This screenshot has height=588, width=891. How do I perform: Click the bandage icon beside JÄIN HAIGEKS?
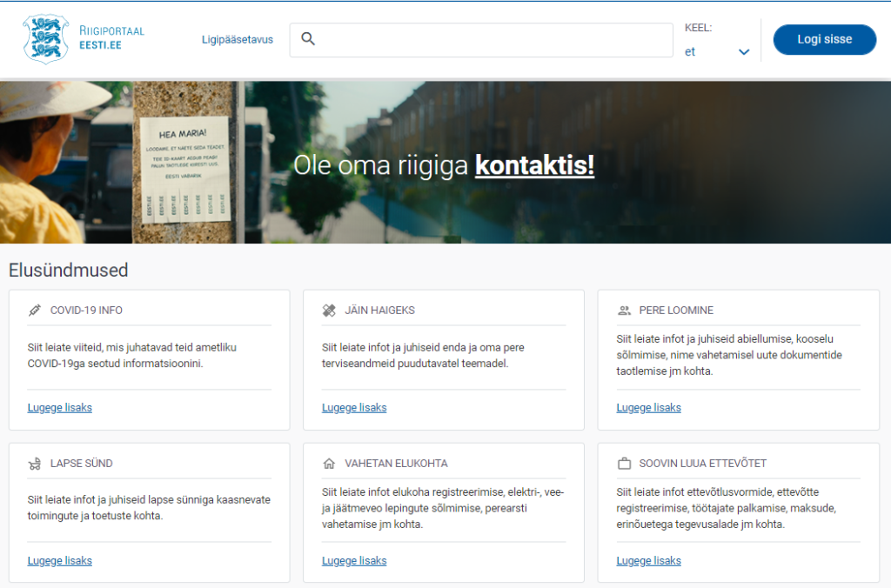pyautogui.click(x=329, y=311)
